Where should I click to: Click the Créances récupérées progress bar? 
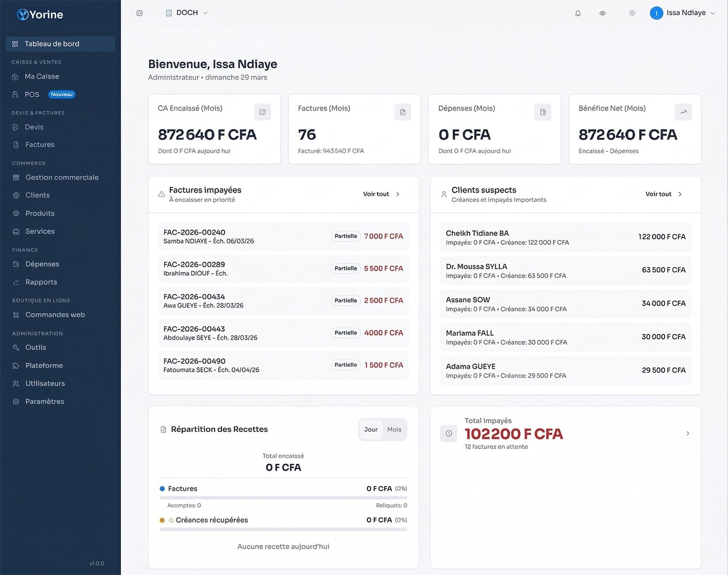tap(283, 529)
